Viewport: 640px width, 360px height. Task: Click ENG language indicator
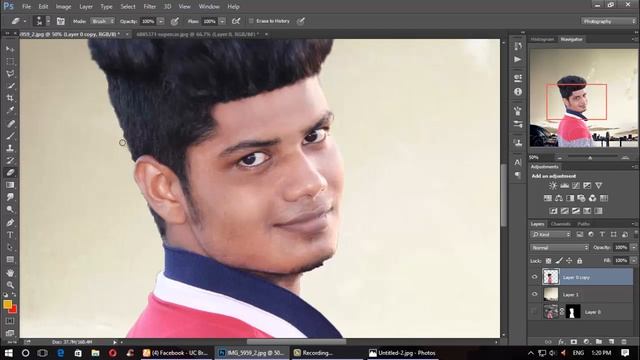click(578, 353)
